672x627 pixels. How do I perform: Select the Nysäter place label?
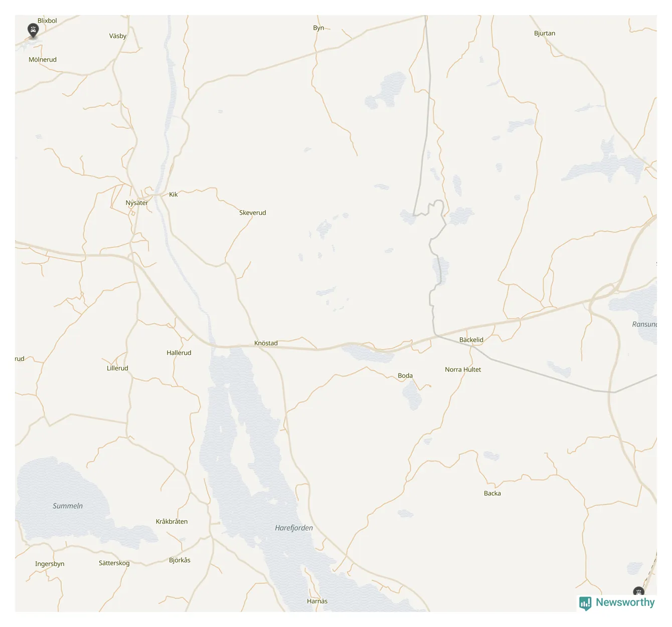pos(137,203)
